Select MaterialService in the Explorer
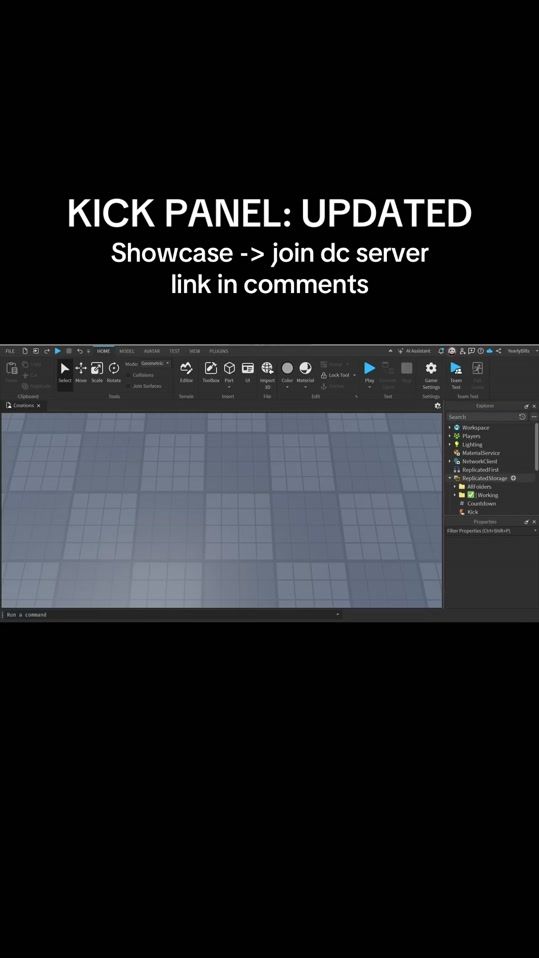539x958 pixels. pos(480,453)
